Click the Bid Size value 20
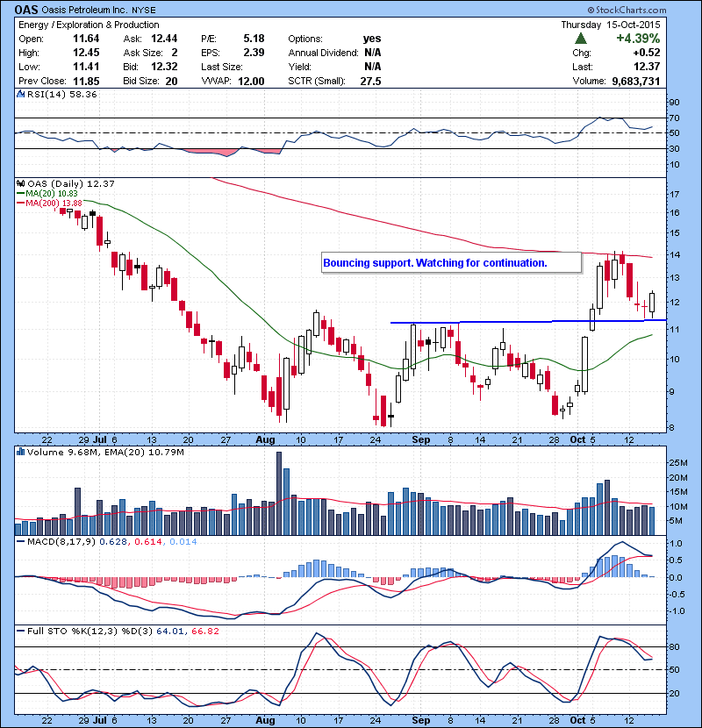702x728 pixels. [x=171, y=81]
